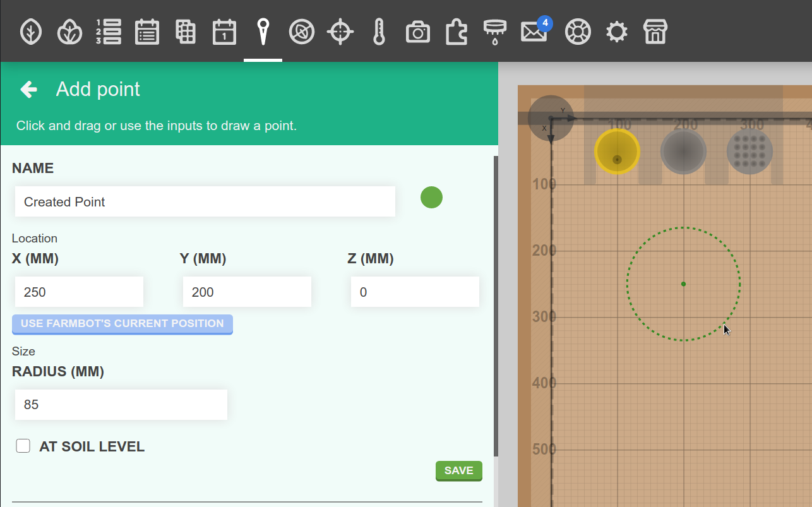Open the Sensors thermometer icon
The image size is (812, 507).
pos(379,32)
